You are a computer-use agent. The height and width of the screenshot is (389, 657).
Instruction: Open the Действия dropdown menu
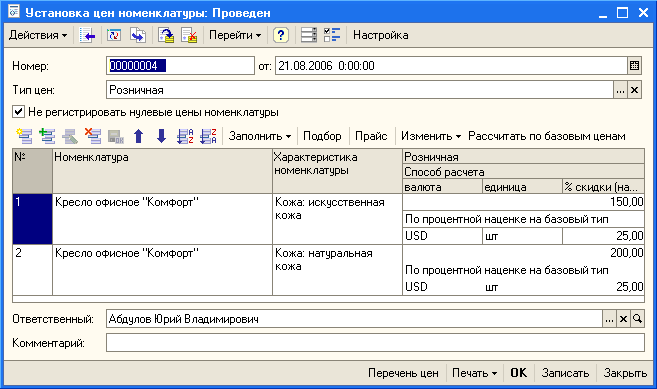[x=38, y=35]
